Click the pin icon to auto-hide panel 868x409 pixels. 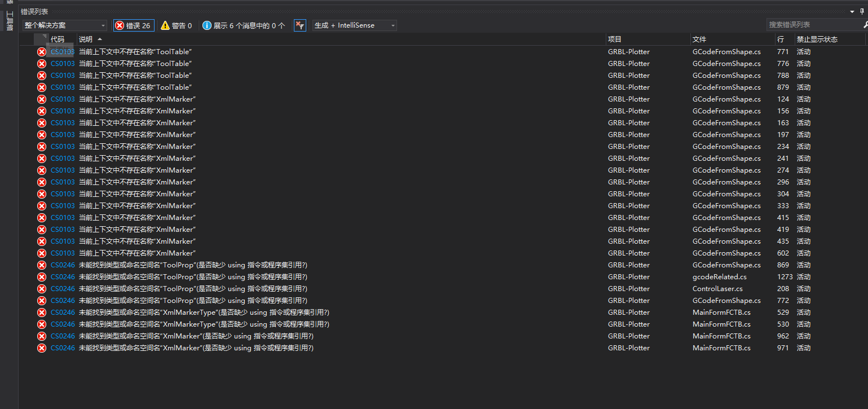862,11
